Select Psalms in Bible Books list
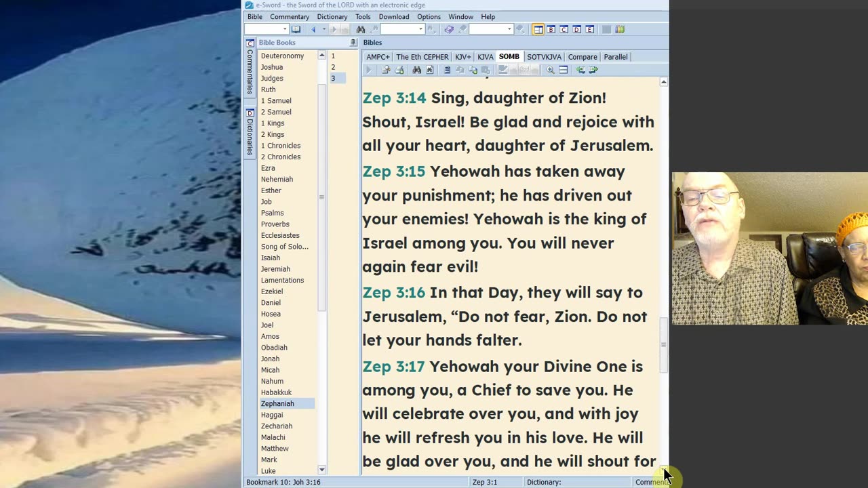 coord(273,213)
